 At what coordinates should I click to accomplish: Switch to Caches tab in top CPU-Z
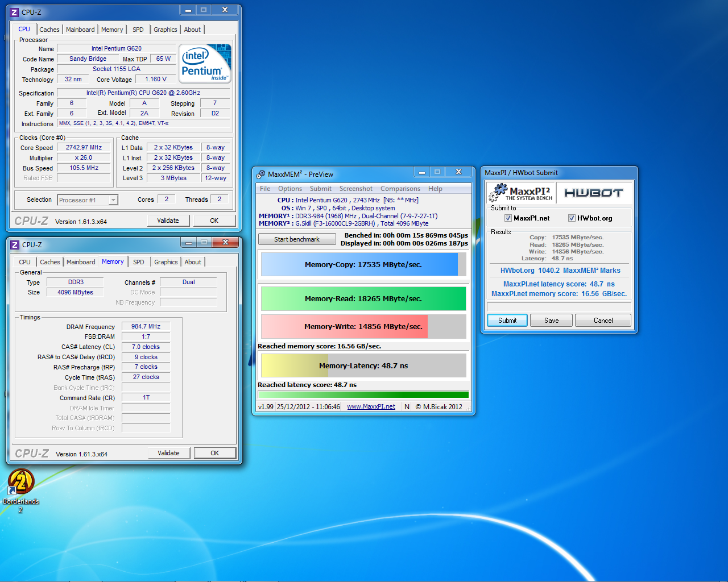click(49, 30)
